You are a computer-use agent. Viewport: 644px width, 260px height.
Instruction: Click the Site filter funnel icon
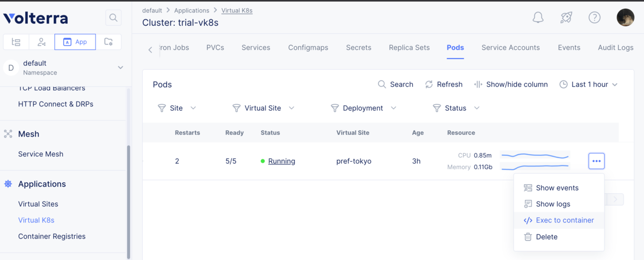click(x=162, y=108)
